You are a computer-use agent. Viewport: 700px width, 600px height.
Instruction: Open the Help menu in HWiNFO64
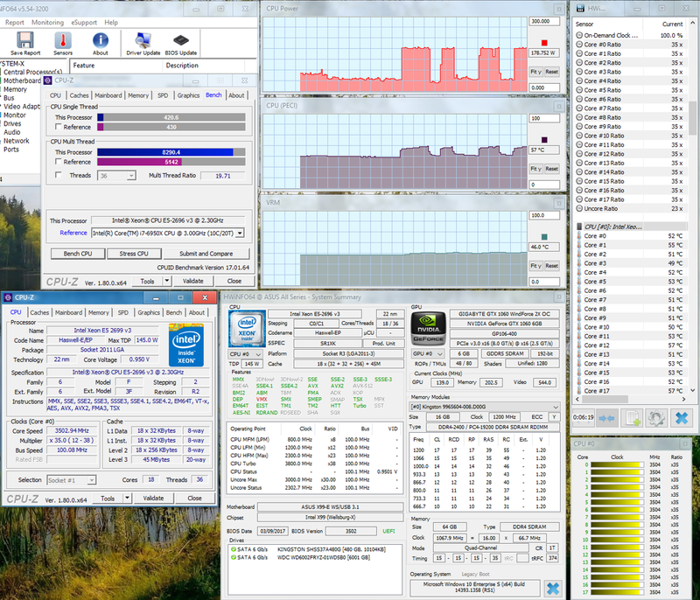click(111, 23)
